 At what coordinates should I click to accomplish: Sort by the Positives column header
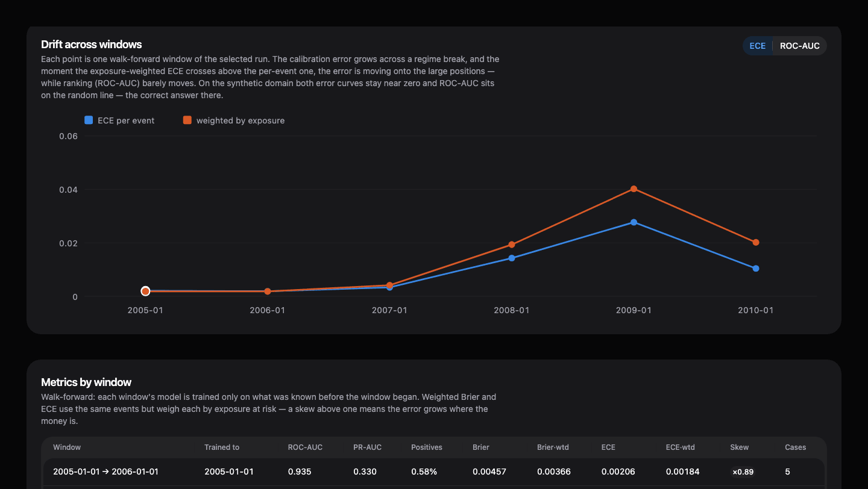click(427, 447)
